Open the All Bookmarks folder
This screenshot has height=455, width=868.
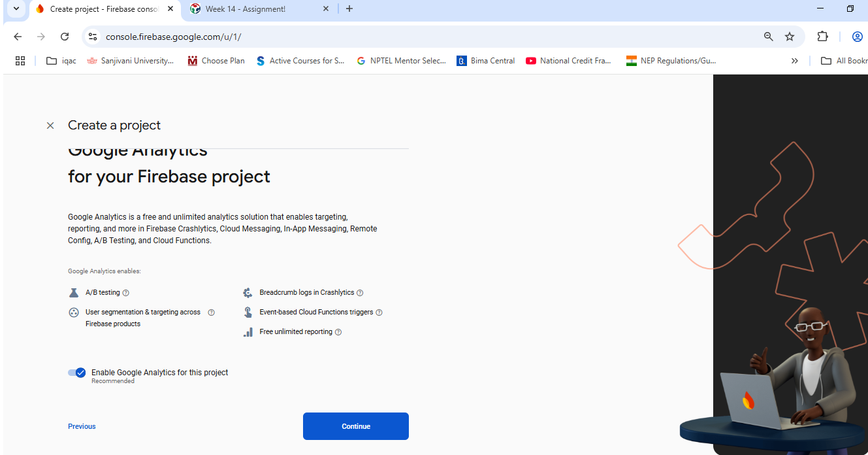(x=844, y=61)
